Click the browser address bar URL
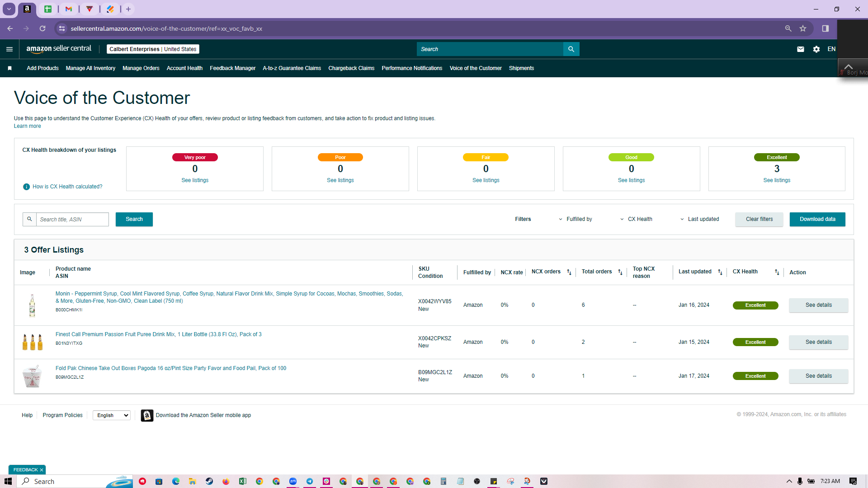The height and width of the screenshot is (488, 868). 166,28
